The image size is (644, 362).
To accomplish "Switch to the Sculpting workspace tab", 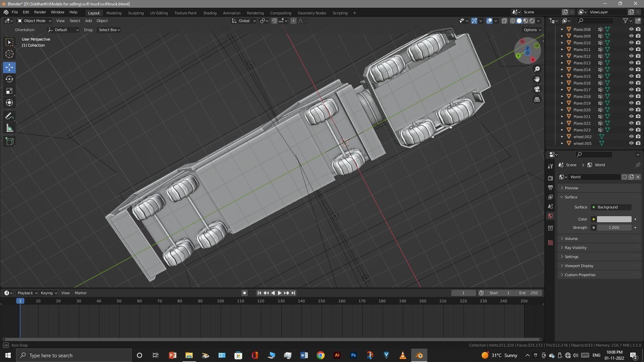I will 136,13.
